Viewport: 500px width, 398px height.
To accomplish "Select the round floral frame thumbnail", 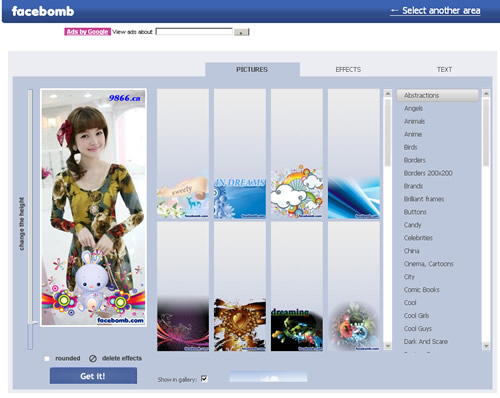I will pyautogui.click(x=354, y=287).
